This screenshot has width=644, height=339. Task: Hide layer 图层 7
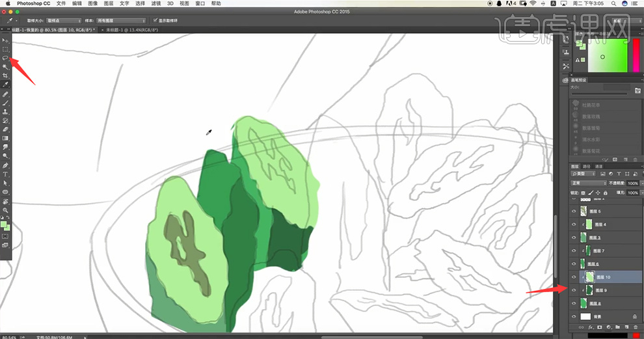click(574, 251)
